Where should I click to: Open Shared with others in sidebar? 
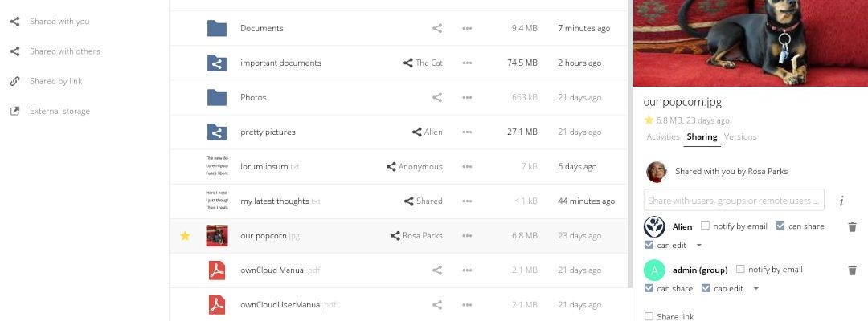(x=64, y=51)
